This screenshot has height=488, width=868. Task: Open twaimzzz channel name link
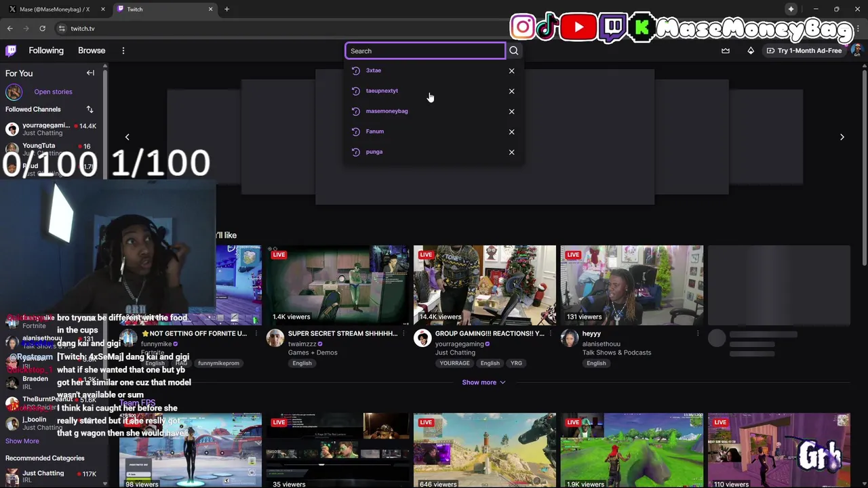click(302, 344)
